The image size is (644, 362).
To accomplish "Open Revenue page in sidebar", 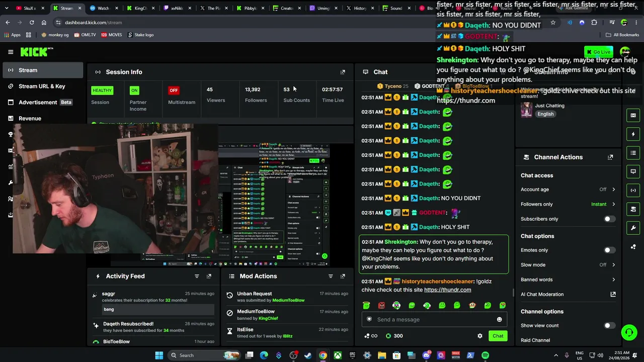I will tap(43, 119).
